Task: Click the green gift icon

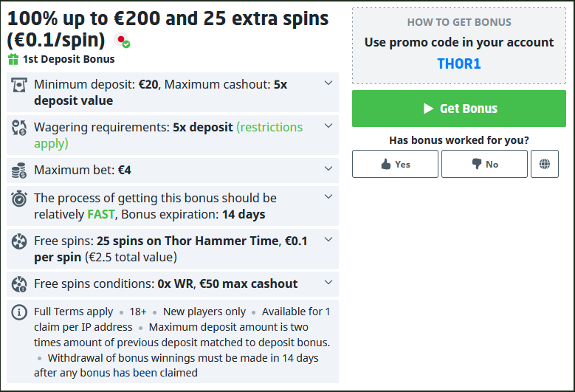Action: pos(13,59)
